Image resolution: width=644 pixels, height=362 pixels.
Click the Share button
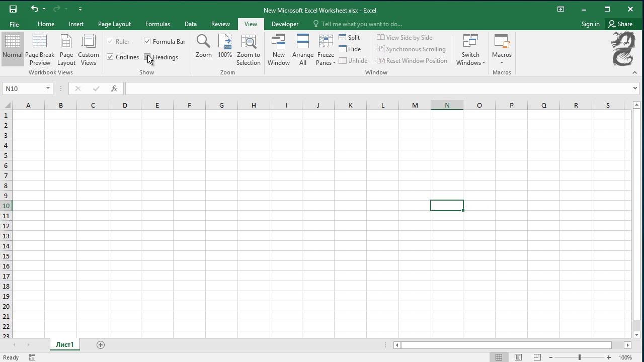620,24
